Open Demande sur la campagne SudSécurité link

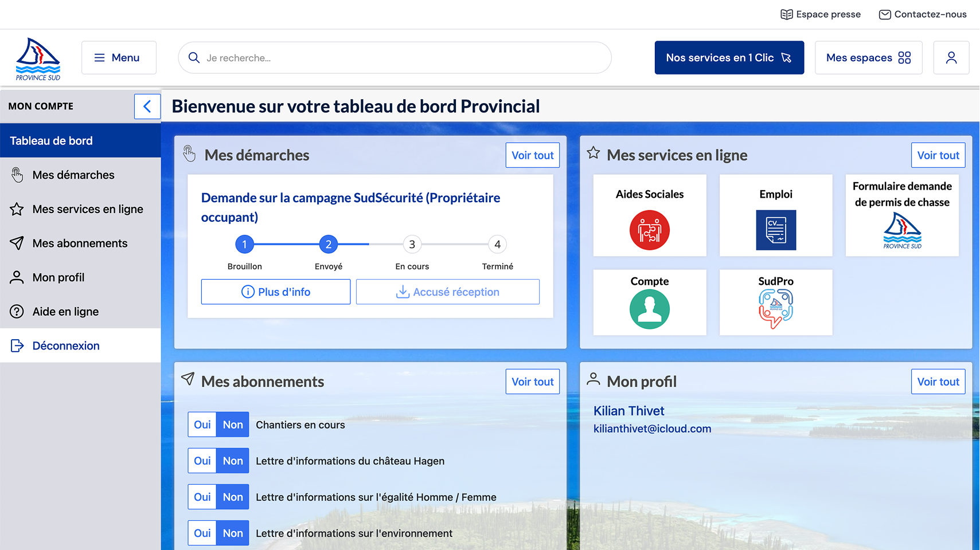[350, 207]
